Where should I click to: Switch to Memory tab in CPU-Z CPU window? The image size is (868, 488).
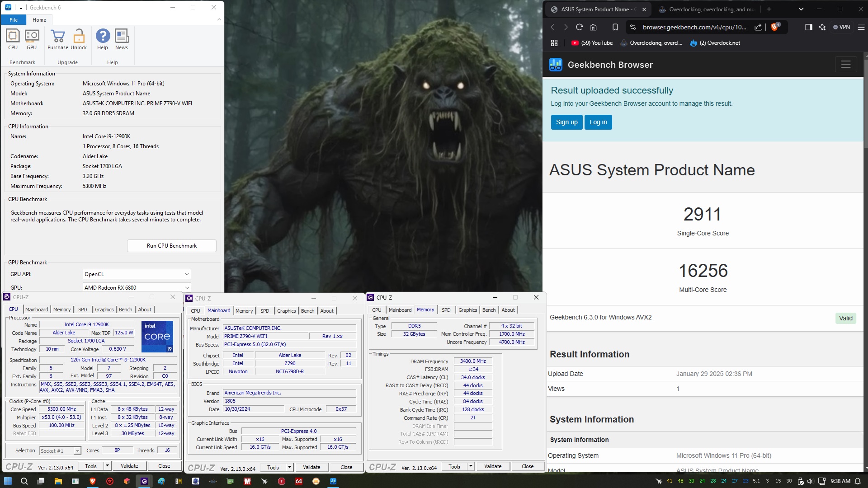pyautogui.click(x=62, y=310)
